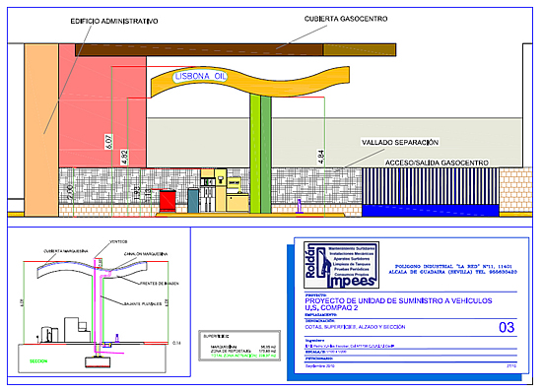This screenshot has width=542, height=392.
Task: Select the underground tank in the section drawing
Action: pyautogui.click(x=98, y=361)
